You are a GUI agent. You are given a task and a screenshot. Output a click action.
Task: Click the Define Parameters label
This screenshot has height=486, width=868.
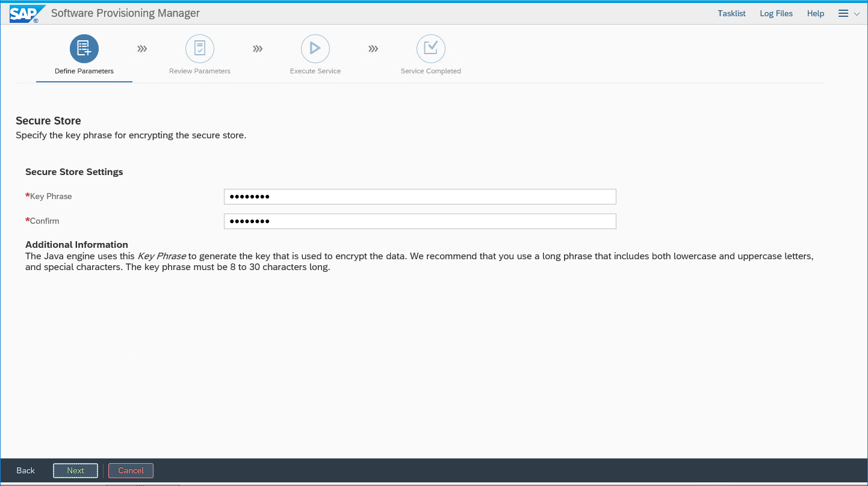[x=84, y=71]
